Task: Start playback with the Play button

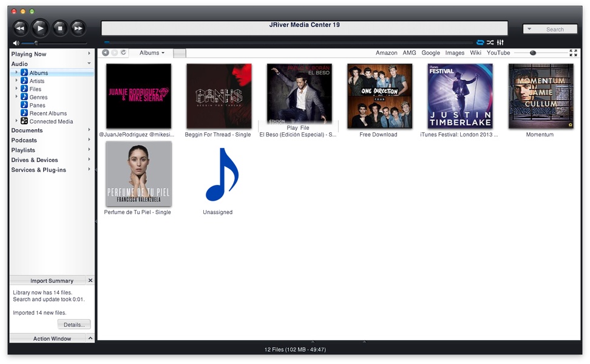Action: tap(40, 28)
